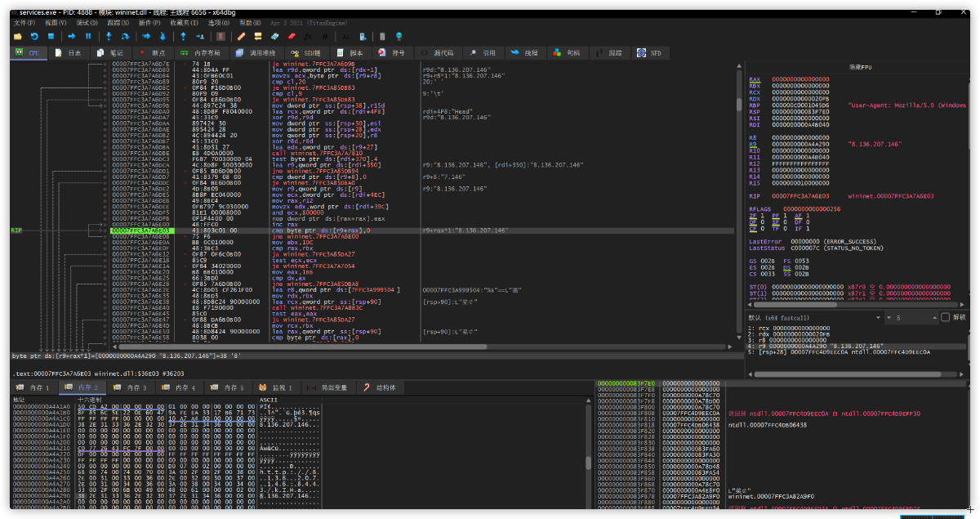The height and width of the screenshot is (519, 980).
Task: Open the calculator toolbar icon
Action: tap(382, 37)
